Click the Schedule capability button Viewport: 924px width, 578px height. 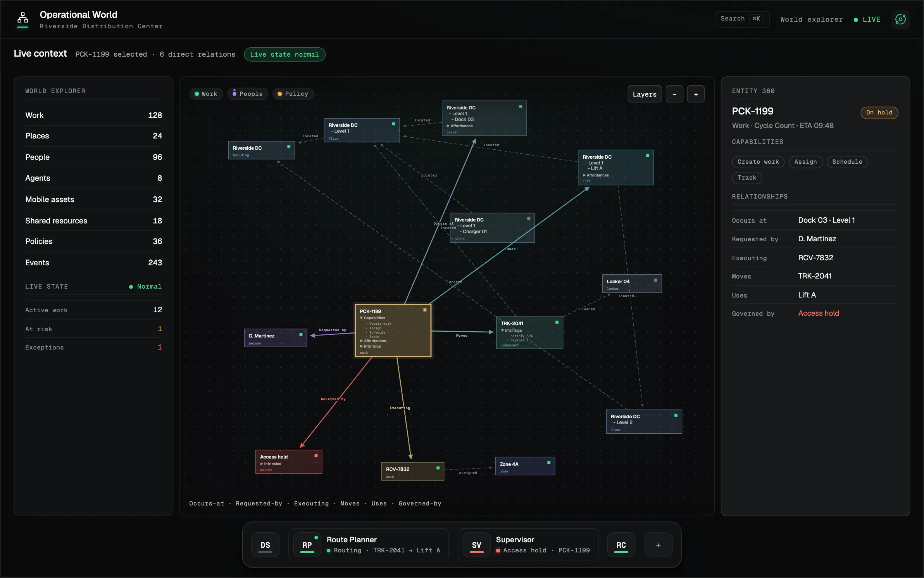pyautogui.click(x=847, y=162)
